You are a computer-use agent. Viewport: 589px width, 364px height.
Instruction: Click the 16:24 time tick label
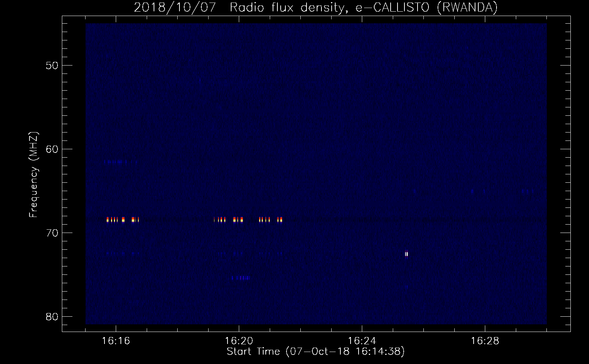[362, 341]
